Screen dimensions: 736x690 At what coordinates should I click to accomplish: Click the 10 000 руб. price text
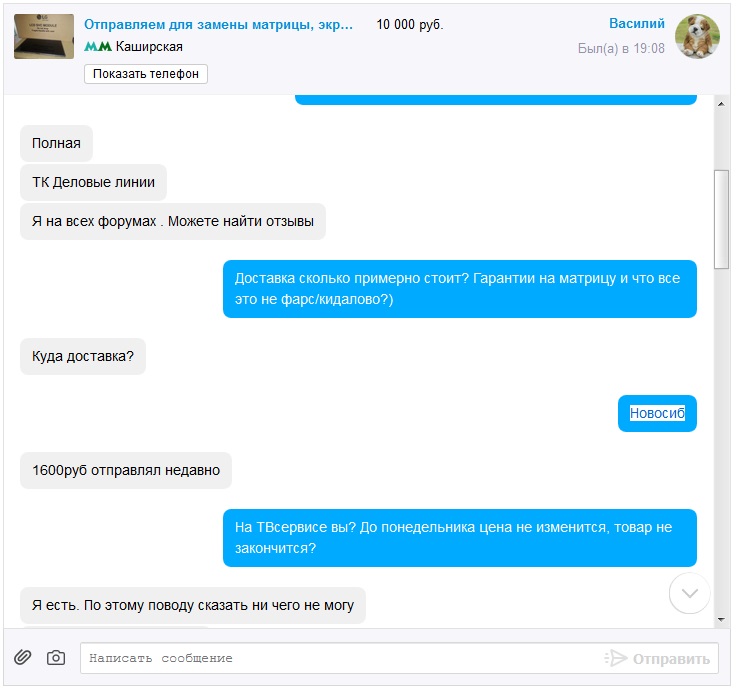click(410, 24)
